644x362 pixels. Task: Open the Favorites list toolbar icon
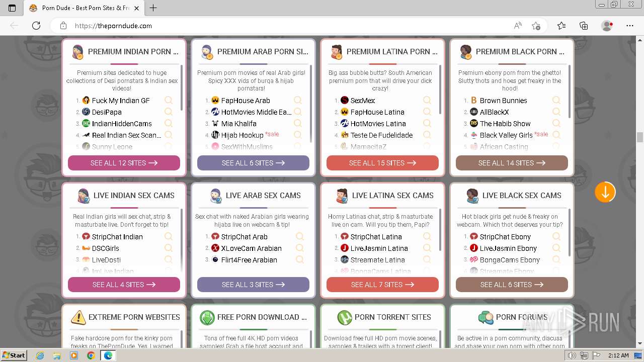[x=561, y=26]
